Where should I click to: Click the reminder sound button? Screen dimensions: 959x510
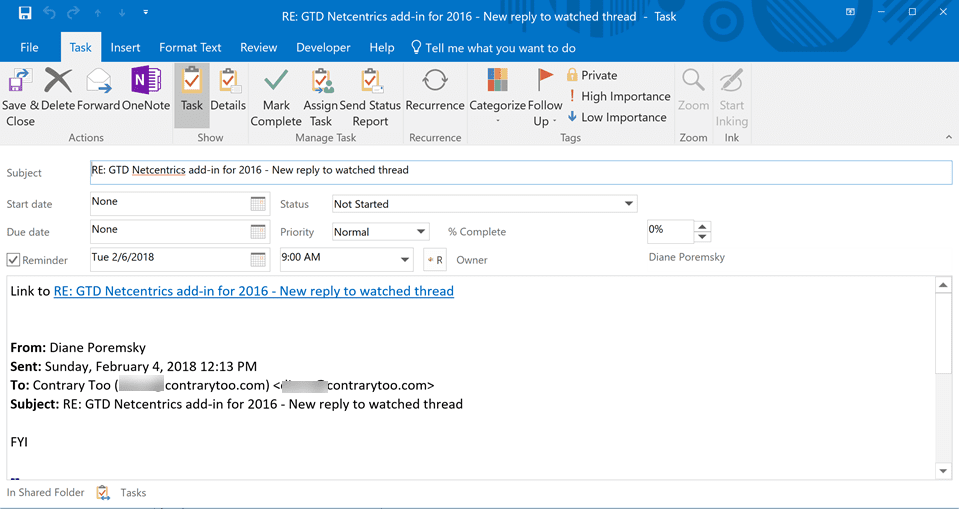coord(435,260)
